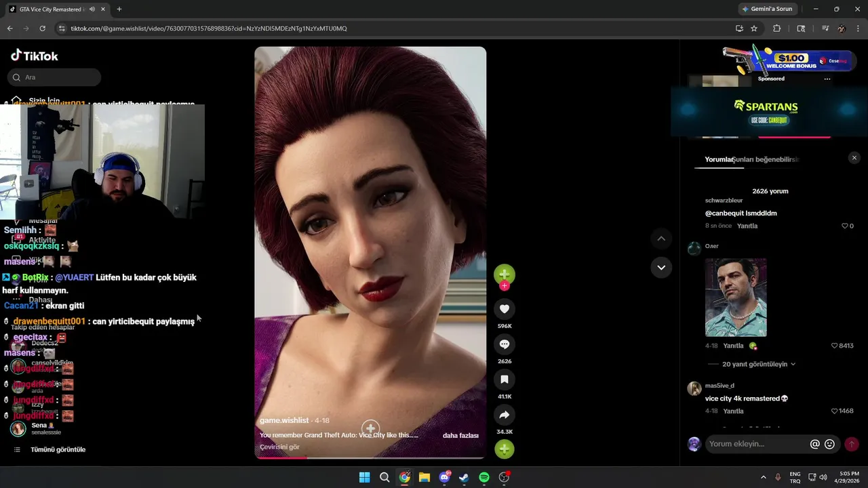Screen dimensions: 868x488
Task: Open the Şunları beğenebilirsiniz tab
Action: (x=766, y=159)
